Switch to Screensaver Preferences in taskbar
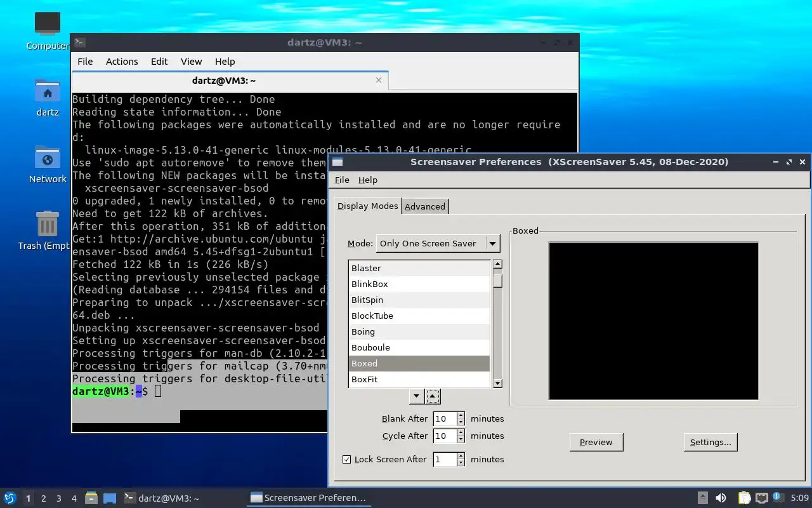Screen dimensions: 812x508 (309, 498)
